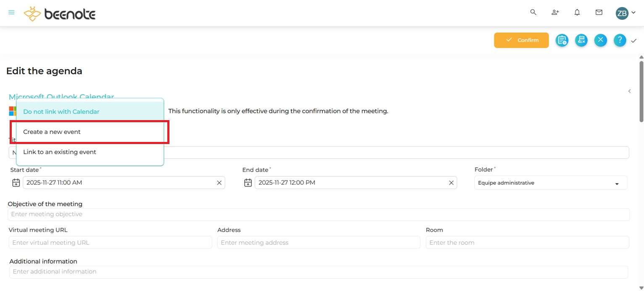Click the blue circular X button
Screen dimensions: 644x291
click(600, 40)
